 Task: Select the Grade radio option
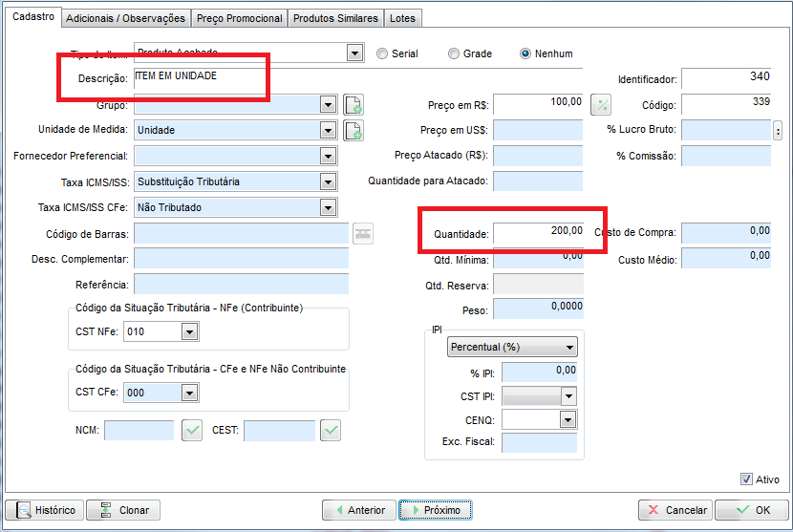pos(454,54)
